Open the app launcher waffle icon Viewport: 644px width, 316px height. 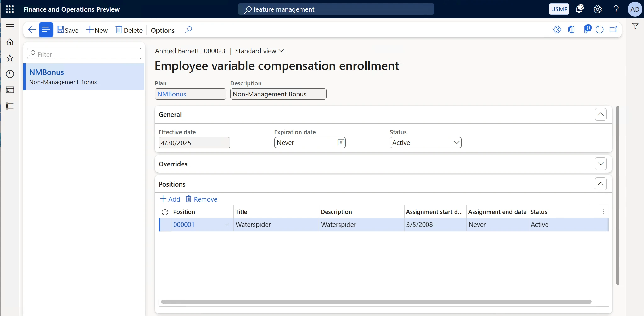coord(10,9)
